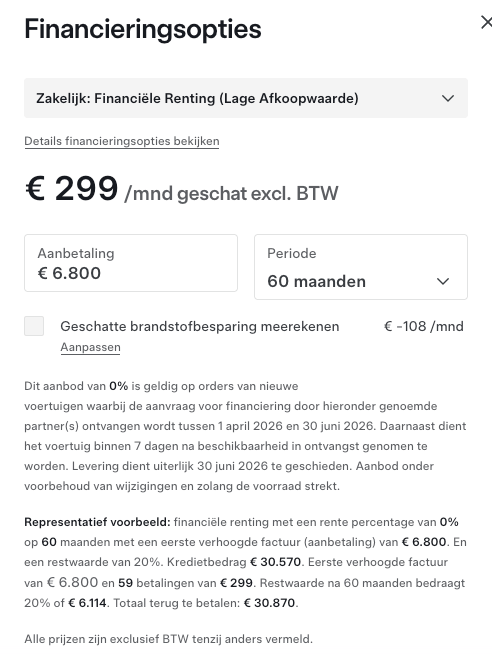This screenshot has width=492, height=664.
Task: Click the Geschatte brandstofbesparing meerekenen label text
Action: click(200, 326)
